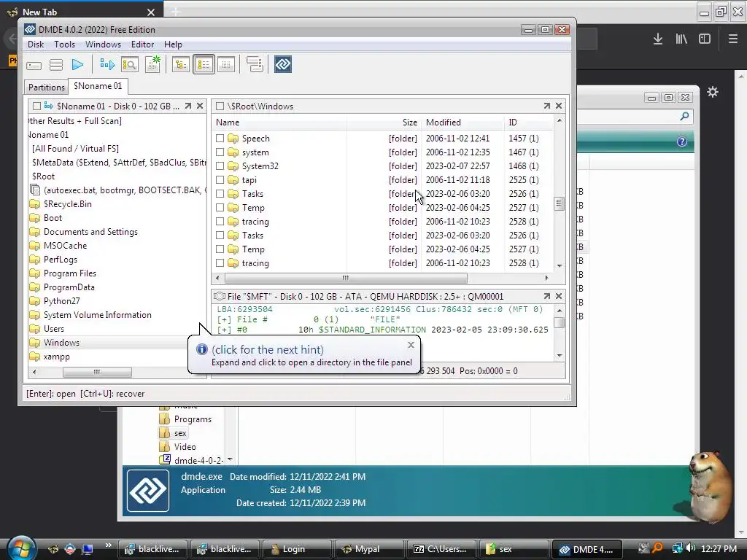Click the Select Disk toolbar icon

34,65
